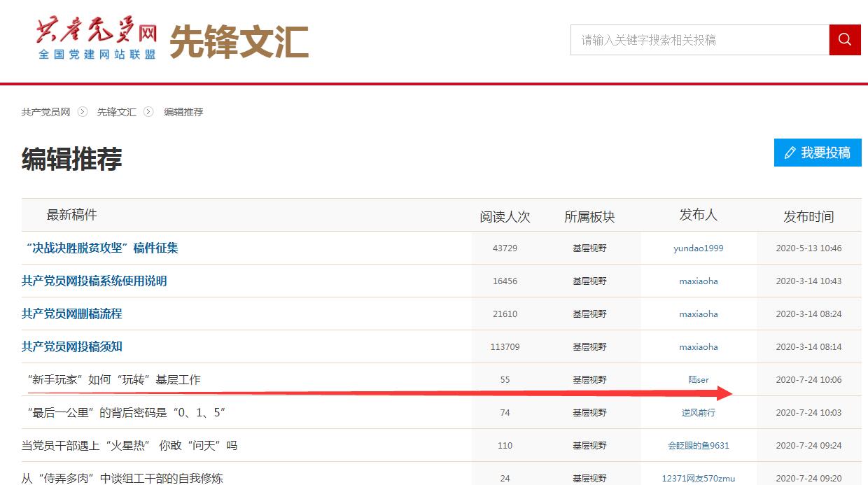
Task: Open 共产党员网投稿系统使用说明 article
Action: (x=94, y=281)
